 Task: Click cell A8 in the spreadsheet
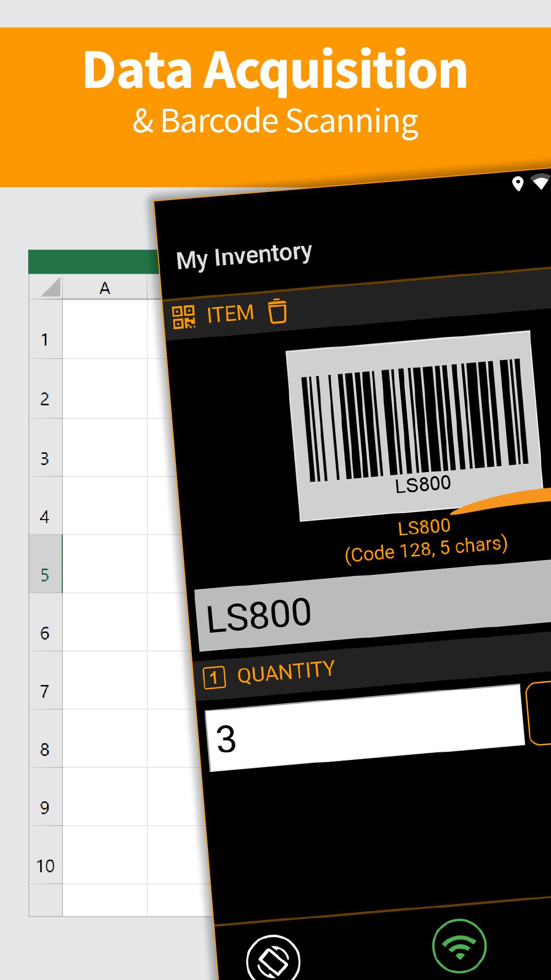tap(105, 739)
